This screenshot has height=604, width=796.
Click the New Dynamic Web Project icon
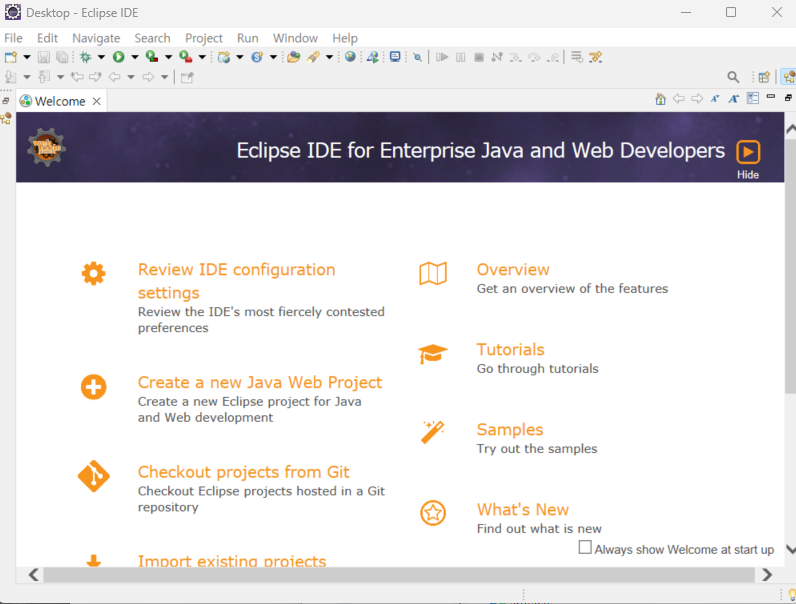coord(223,57)
